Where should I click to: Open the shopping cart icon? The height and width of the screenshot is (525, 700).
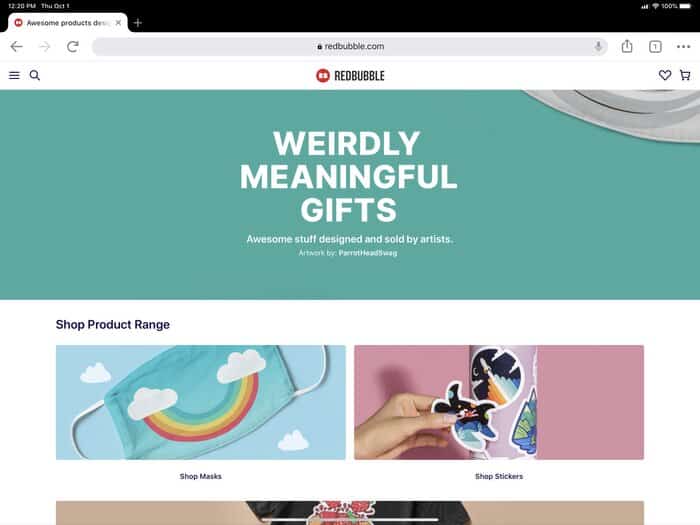(685, 75)
